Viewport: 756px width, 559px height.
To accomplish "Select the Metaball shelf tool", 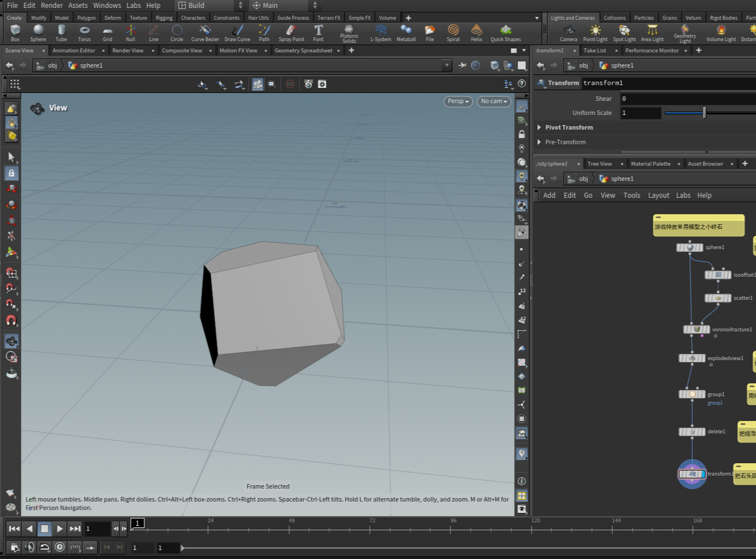I will 406,33.
